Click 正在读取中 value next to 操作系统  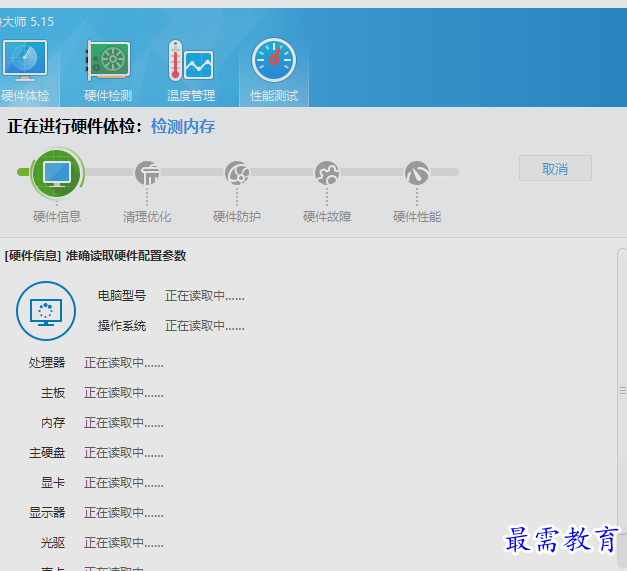tap(205, 326)
